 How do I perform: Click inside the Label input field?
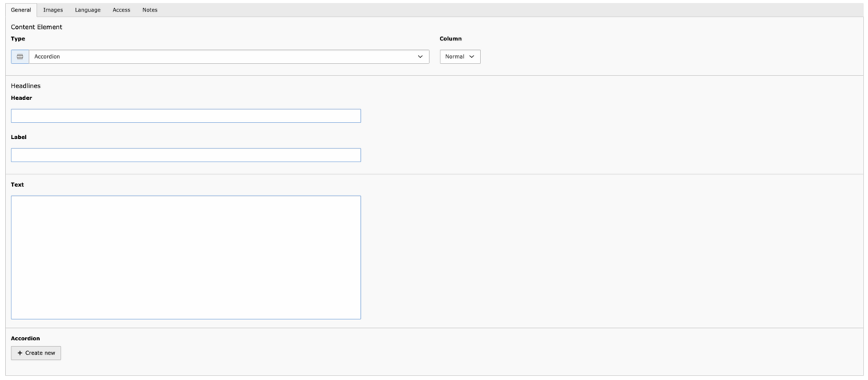(185, 155)
